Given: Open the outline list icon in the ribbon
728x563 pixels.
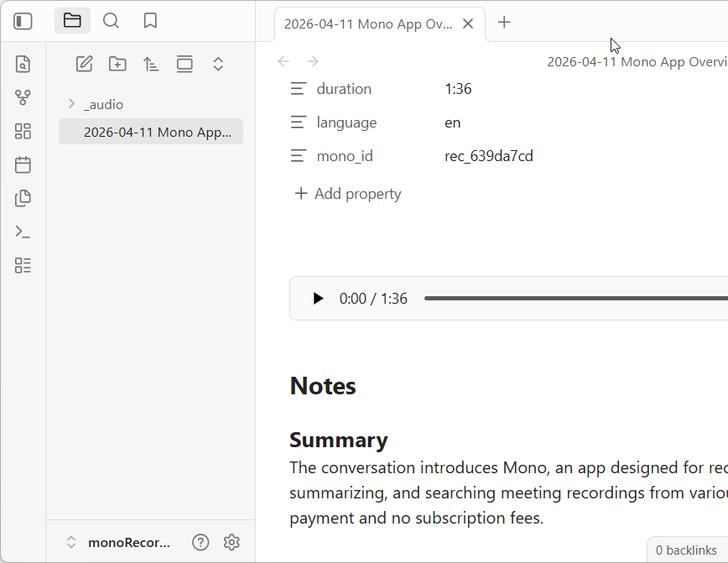Looking at the screenshot, I should pos(23,265).
